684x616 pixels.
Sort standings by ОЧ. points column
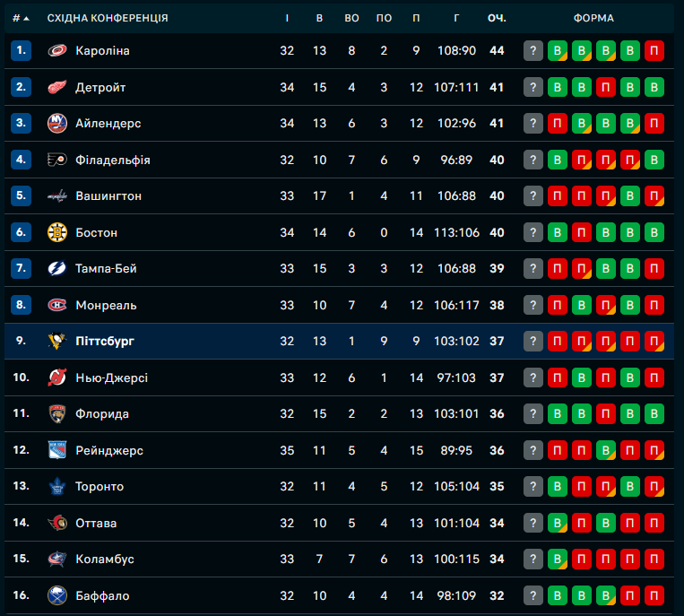coord(497,18)
